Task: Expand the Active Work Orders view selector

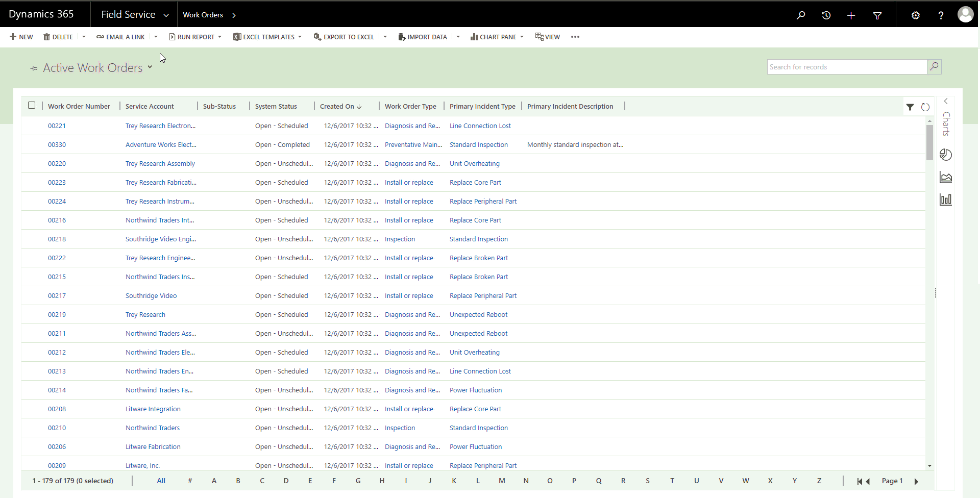Action: pyautogui.click(x=150, y=67)
